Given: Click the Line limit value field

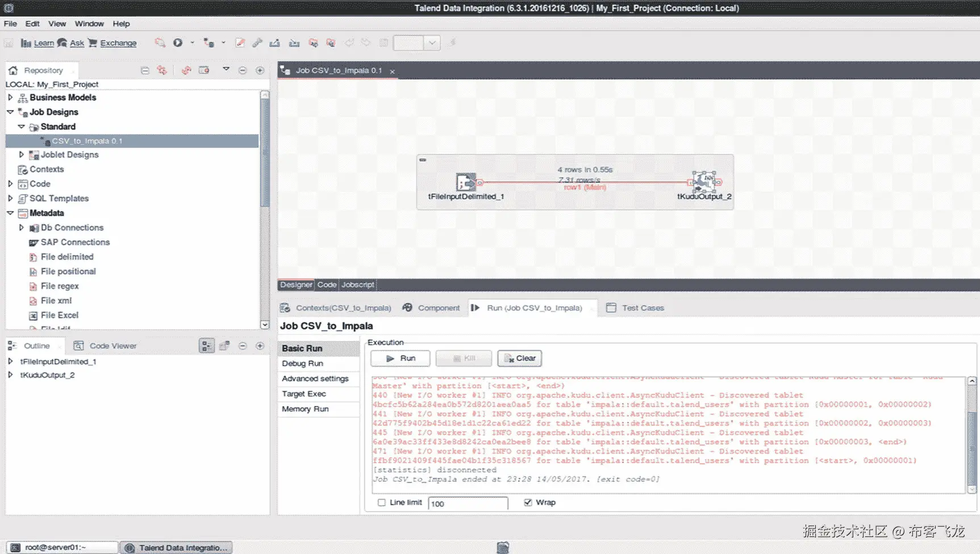Looking at the screenshot, I should coord(468,503).
